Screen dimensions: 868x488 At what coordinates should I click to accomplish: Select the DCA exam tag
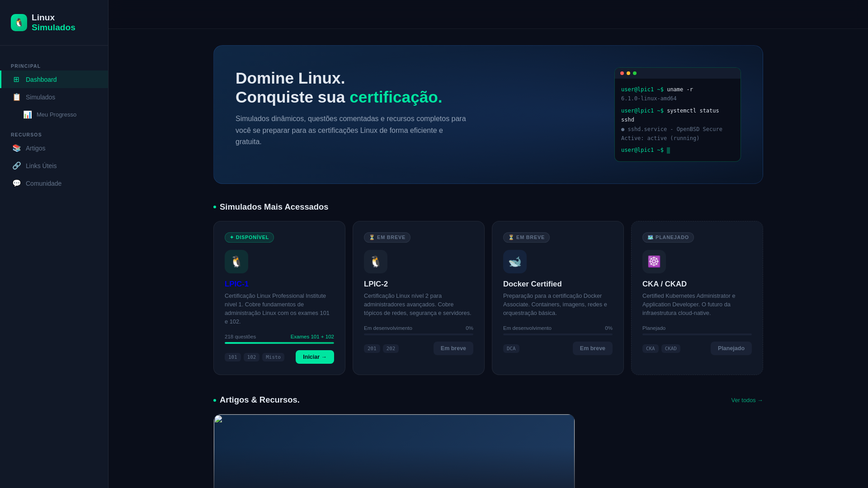point(511,349)
